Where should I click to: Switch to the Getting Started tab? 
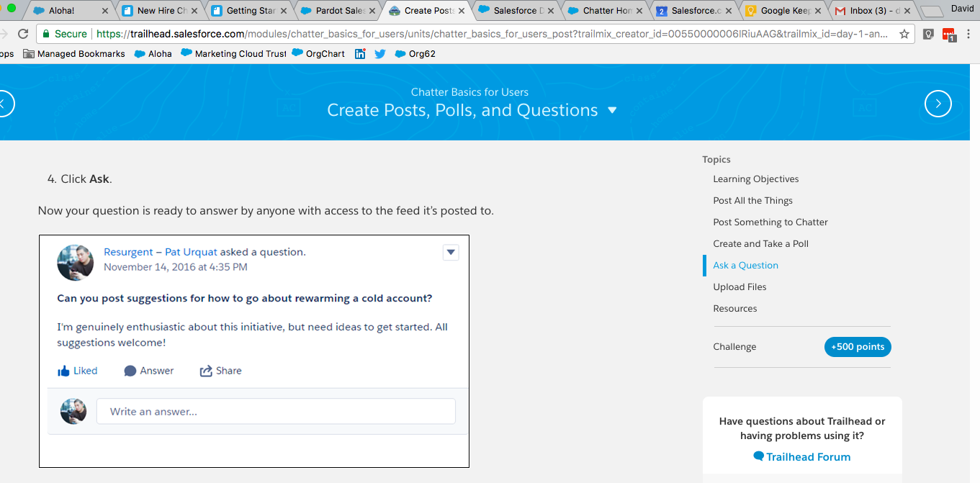click(249, 11)
